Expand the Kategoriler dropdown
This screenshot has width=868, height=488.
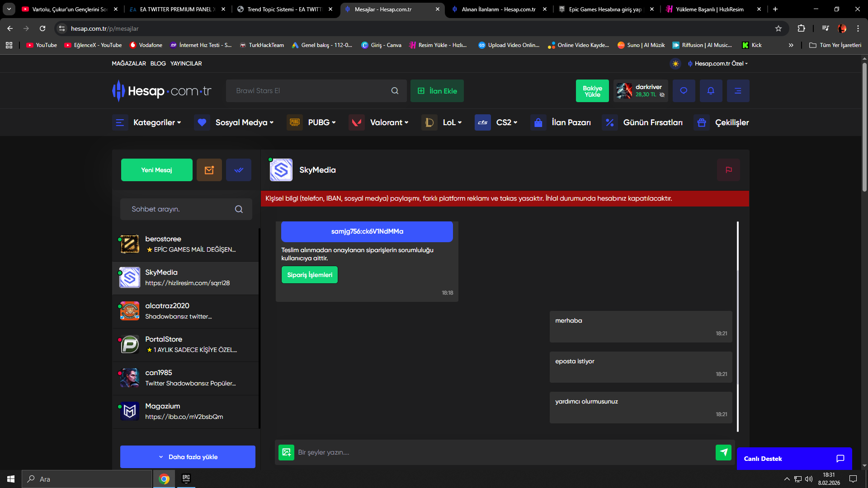157,122
